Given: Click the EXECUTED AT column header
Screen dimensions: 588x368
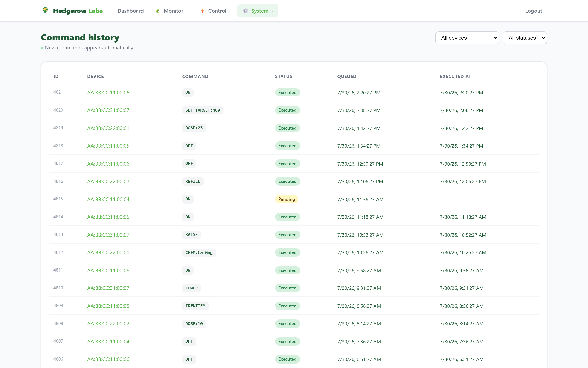Looking at the screenshot, I should click(455, 76).
